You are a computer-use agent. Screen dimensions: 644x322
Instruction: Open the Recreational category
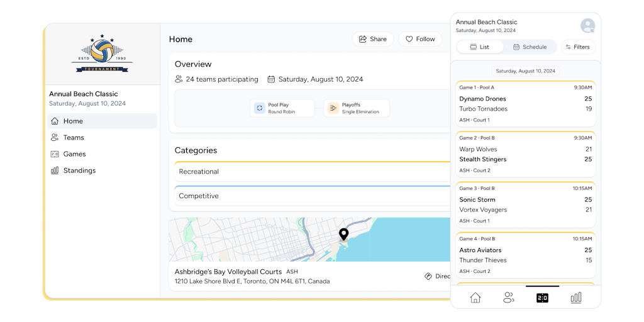point(313,171)
